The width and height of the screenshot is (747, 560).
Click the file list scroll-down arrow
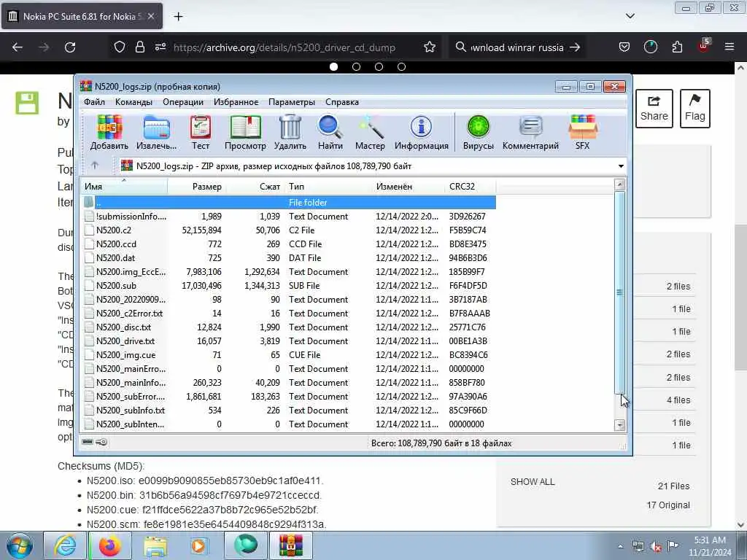pos(620,425)
